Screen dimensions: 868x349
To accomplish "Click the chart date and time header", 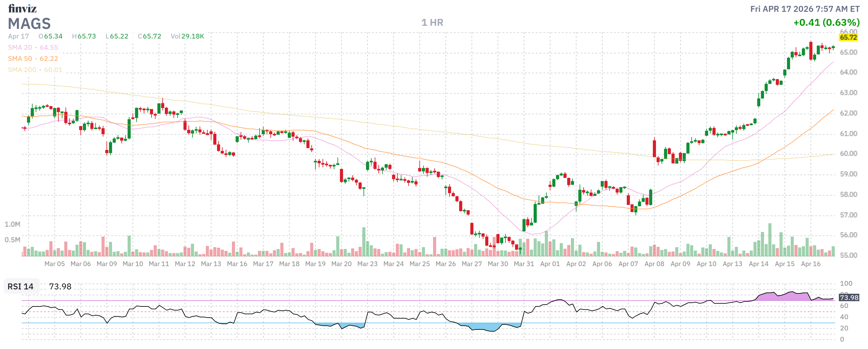I will [805, 9].
